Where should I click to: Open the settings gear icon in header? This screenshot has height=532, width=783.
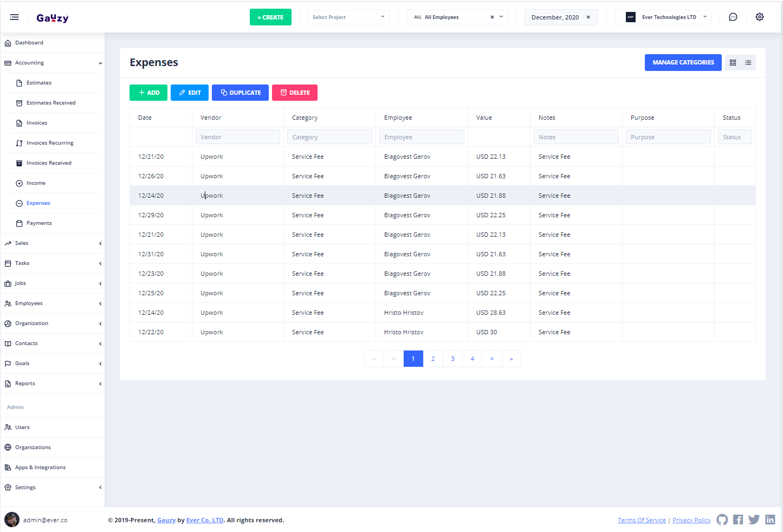[x=760, y=17]
